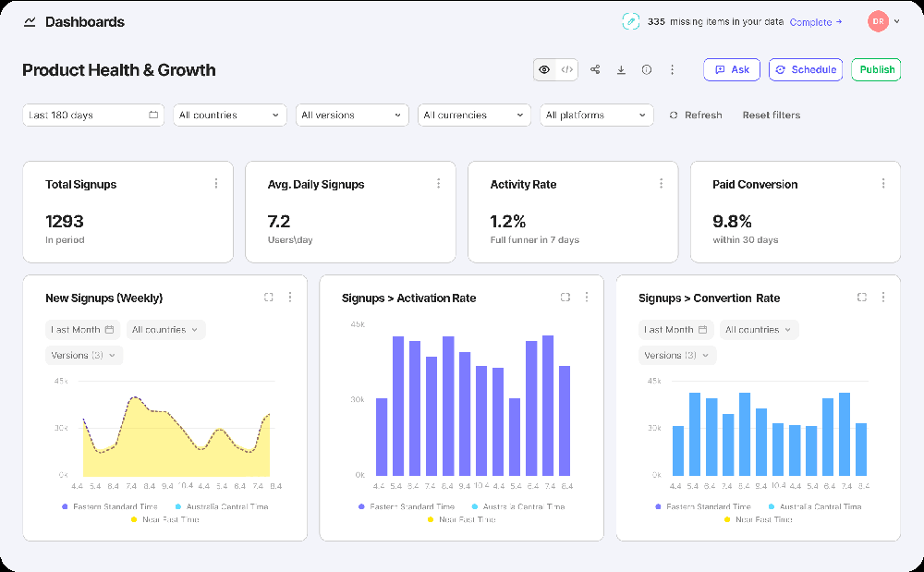
Task: Click the 1293 Total Signups value
Action: pos(65,222)
